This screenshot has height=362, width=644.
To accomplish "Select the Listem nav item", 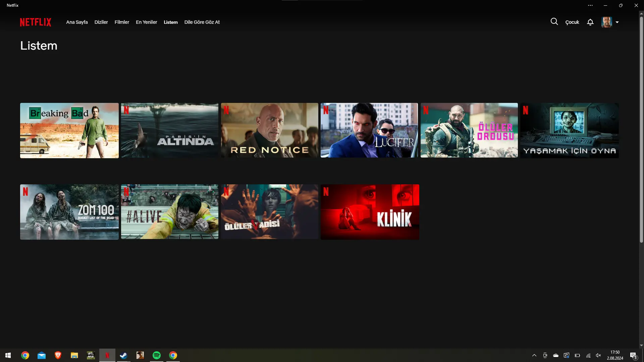I will coord(171,22).
